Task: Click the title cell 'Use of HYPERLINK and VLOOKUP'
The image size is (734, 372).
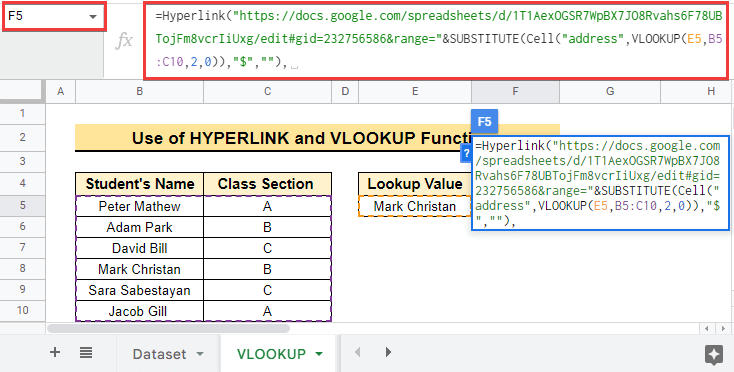Action: coord(317,138)
